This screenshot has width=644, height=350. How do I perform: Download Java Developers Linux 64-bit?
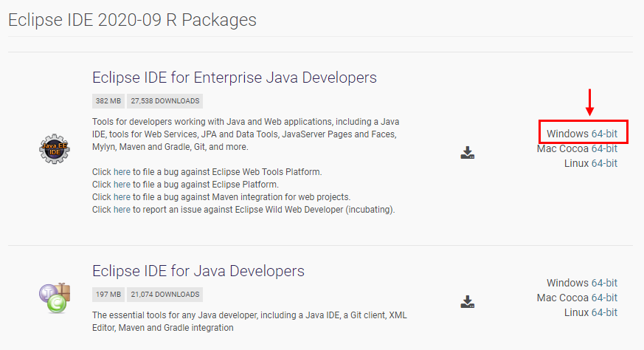pos(604,312)
